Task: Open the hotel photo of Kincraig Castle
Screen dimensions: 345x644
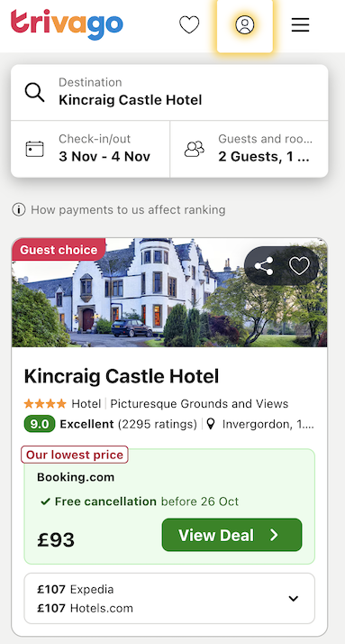Action: (x=169, y=292)
